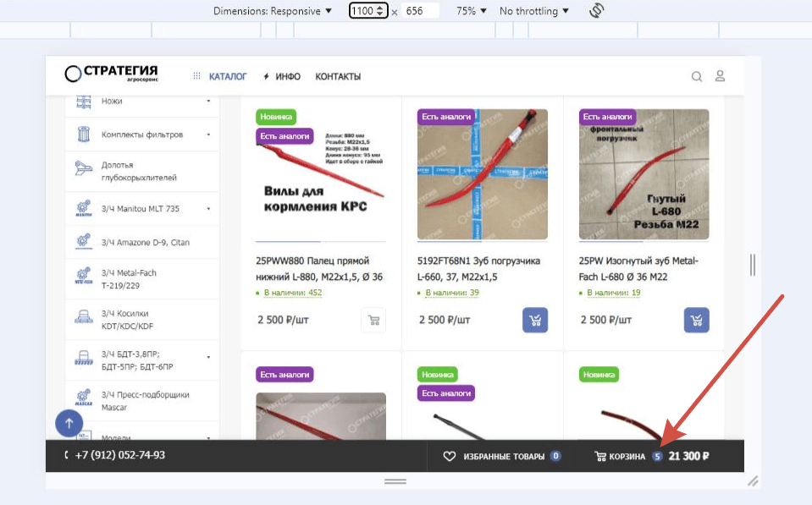Viewport: 812px width, 505px height.
Task: Click the cart icon in bottom bar
Action: click(x=600, y=457)
